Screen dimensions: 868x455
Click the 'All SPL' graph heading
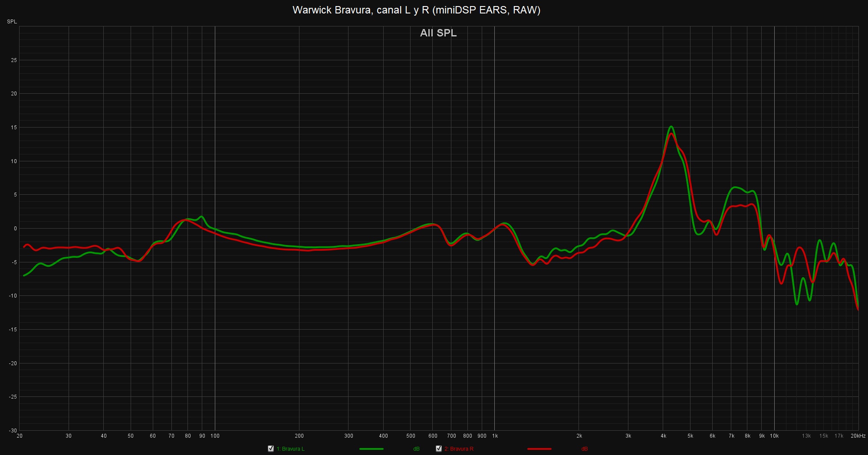(x=438, y=33)
